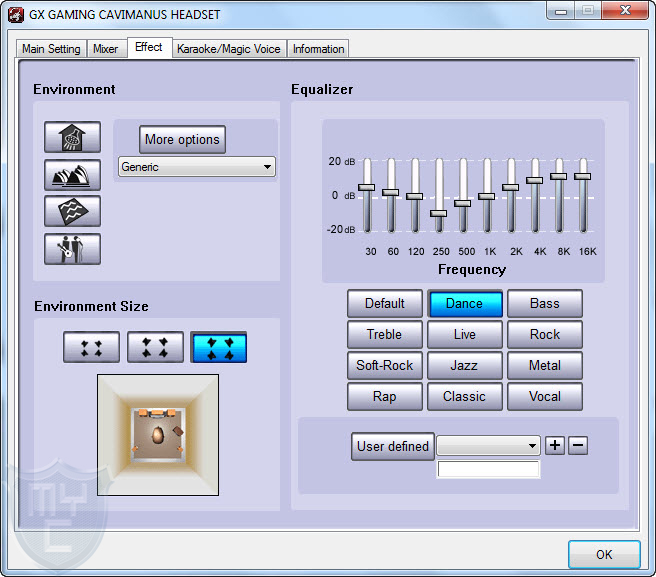Select the musicians environment icon
Image resolution: width=656 pixels, height=577 pixels.
72,248
